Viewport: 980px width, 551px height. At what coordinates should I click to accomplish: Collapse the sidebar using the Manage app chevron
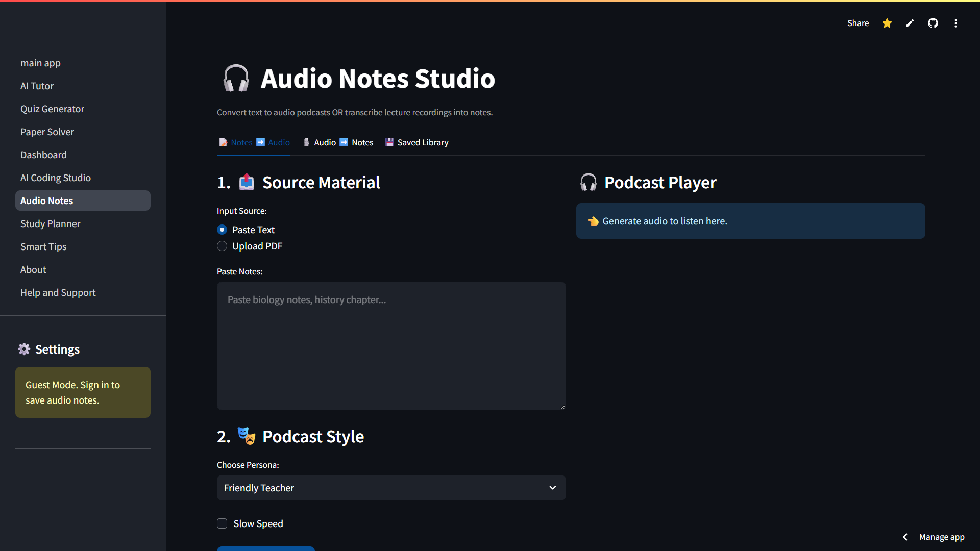click(x=904, y=537)
